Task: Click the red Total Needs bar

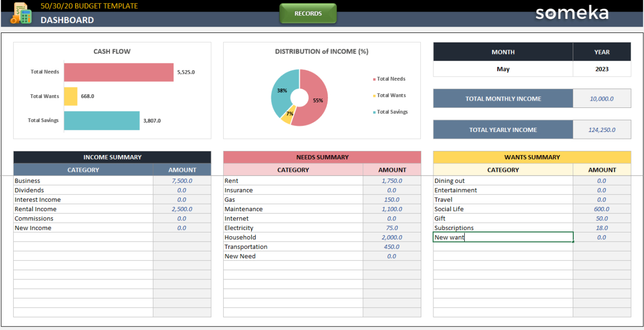Action: pos(118,72)
